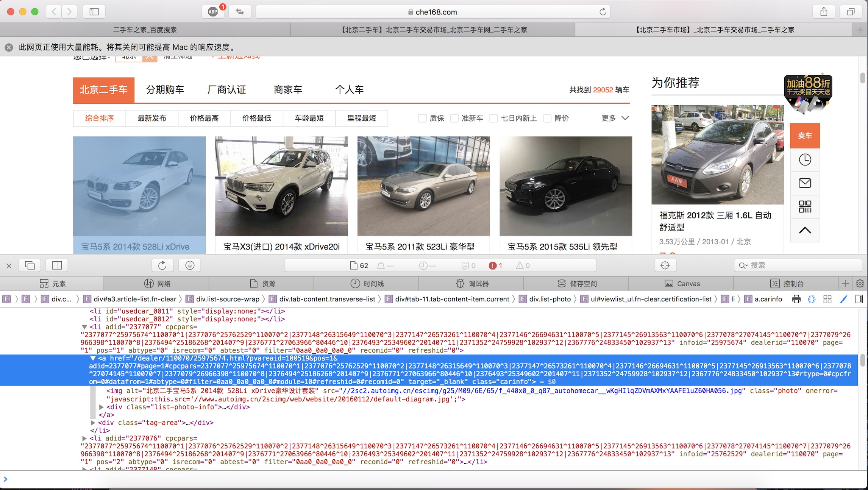Open the QR code sidebar icon
The image size is (868, 490).
click(x=805, y=207)
